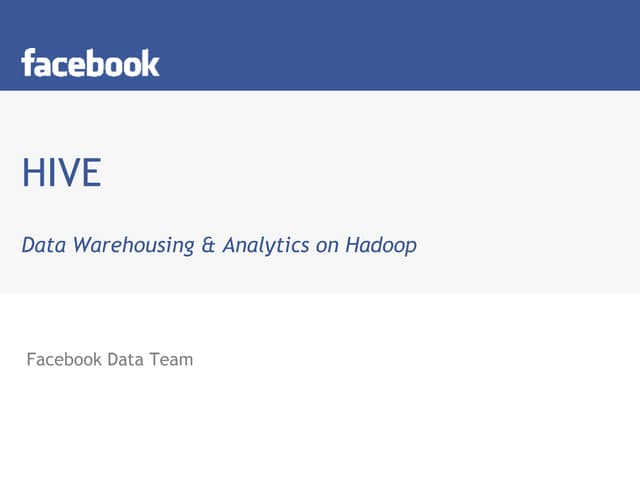Click the final "k" in the facebook logo
The width and height of the screenshot is (640, 480).
[150, 63]
